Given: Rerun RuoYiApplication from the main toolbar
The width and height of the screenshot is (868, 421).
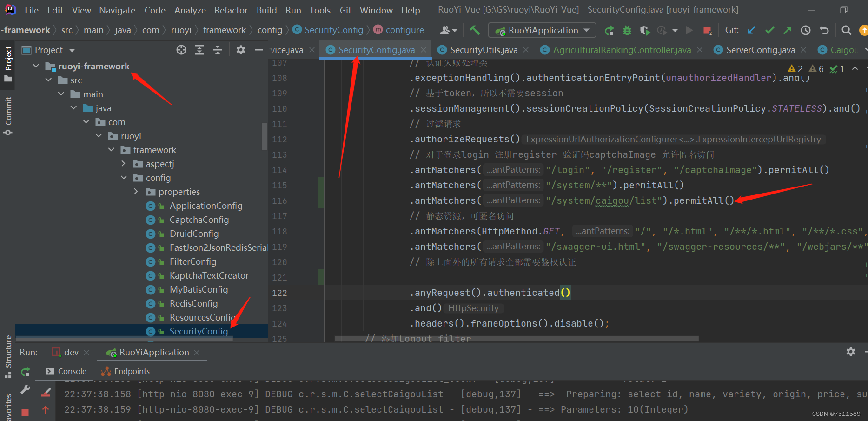Looking at the screenshot, I should pos(609,30).
